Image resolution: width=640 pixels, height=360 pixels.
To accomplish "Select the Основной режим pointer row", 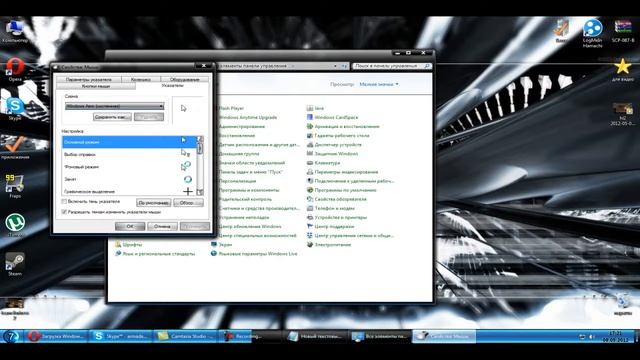I will tap(129, 142).
